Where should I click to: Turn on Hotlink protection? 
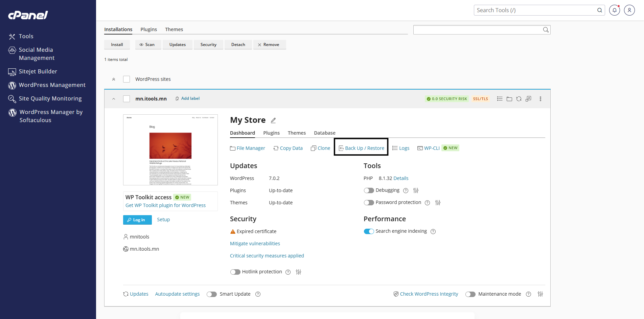tap(235, 272)
